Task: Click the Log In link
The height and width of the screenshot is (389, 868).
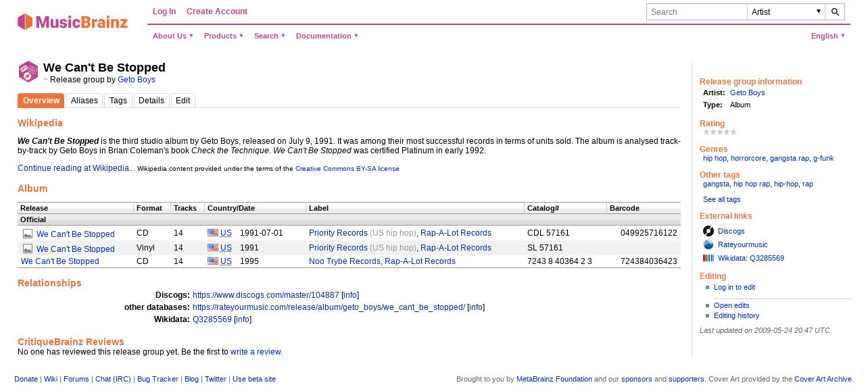Action: pyautogui.click(x=164, y=11)
